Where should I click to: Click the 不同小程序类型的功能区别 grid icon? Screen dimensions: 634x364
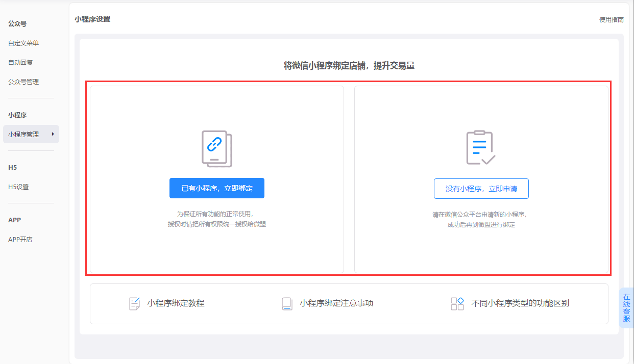click(457, 304)
